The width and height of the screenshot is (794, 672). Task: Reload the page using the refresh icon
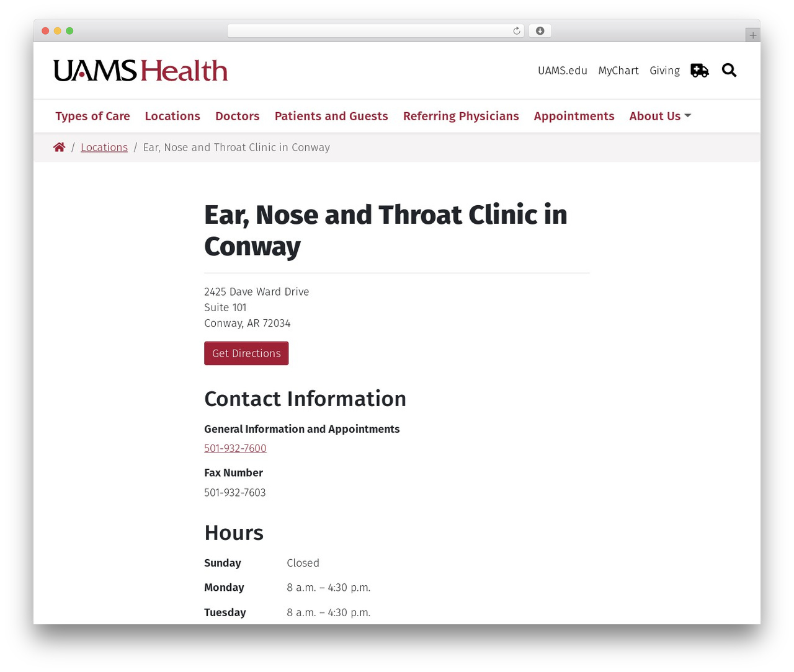(516, 31)
